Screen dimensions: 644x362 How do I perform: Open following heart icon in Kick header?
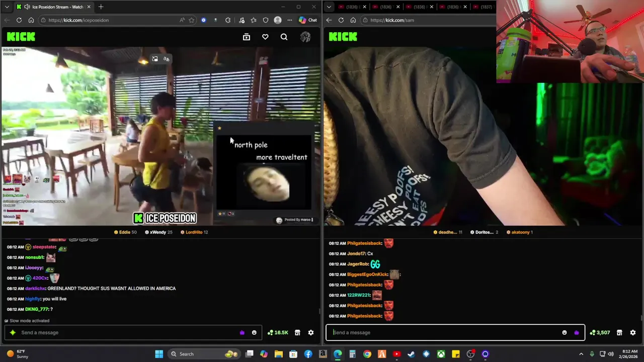(265, 37)
